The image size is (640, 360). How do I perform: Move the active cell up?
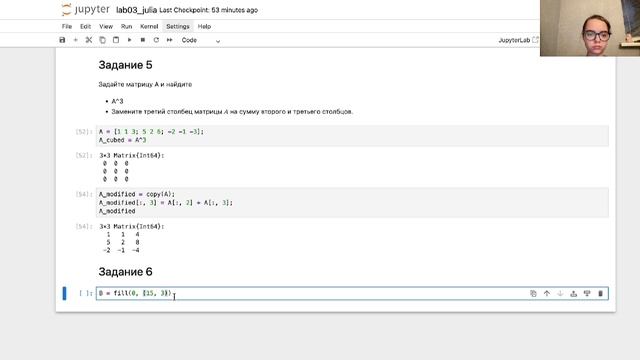(x=547, y=293)
